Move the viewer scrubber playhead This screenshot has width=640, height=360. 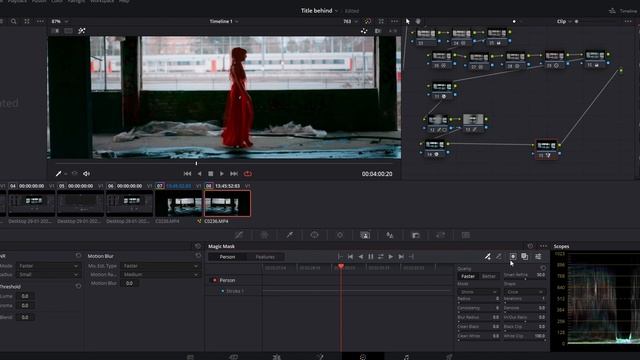(x=196, y=163)
